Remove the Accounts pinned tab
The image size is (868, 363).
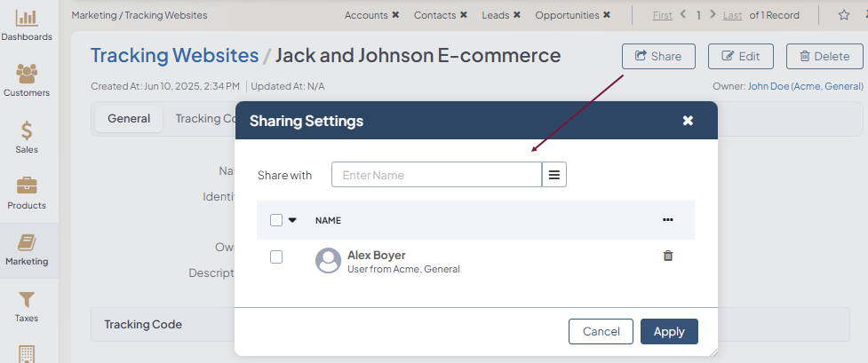tap(395, 15)
